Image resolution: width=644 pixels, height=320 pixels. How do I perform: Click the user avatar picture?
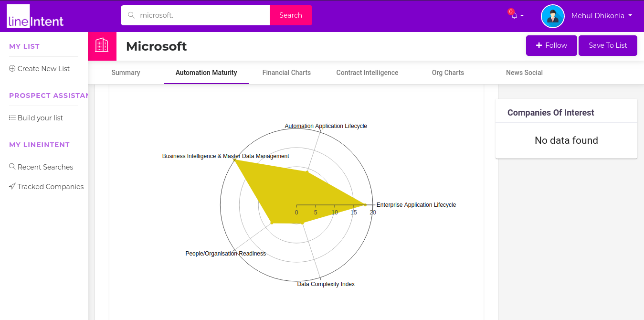pyautogui.click(x=553, y=16)
